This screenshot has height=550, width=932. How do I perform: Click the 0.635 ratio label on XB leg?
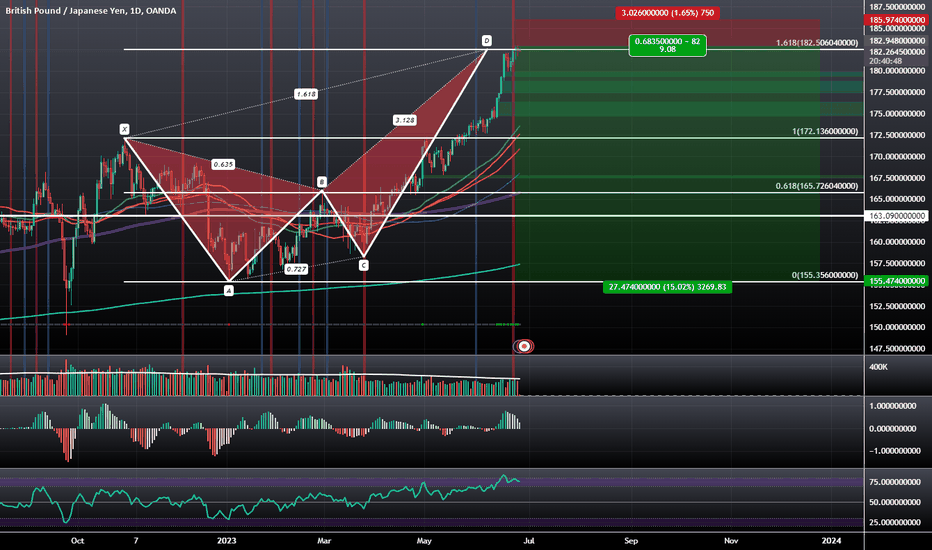click(x=223, y=164)
